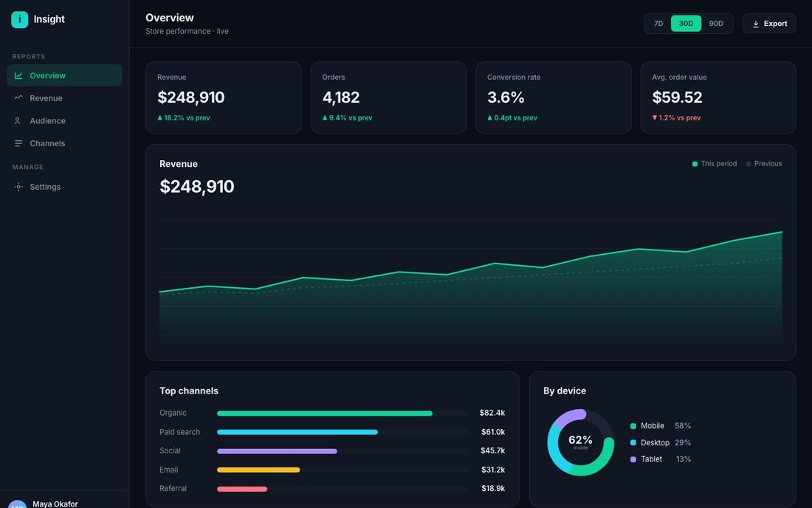Click the "58%" Mobile share value
This screenshot has height=508, width=812.
pyautogui.click(x=683, y=425)
